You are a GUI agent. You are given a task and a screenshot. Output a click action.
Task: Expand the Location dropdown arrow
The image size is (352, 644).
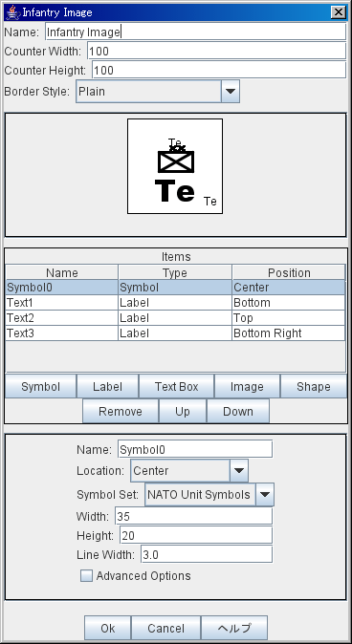(x=239, y=471)
